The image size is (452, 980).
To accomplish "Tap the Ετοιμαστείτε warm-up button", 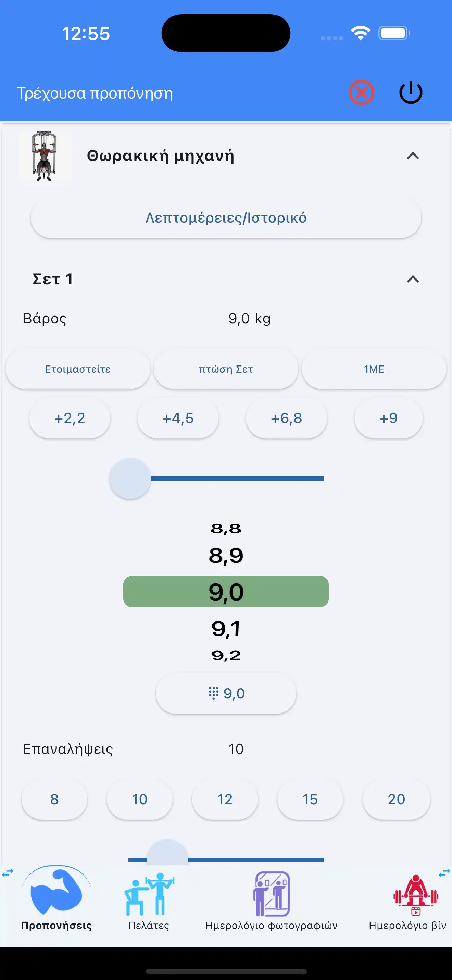I will point(78,369).
